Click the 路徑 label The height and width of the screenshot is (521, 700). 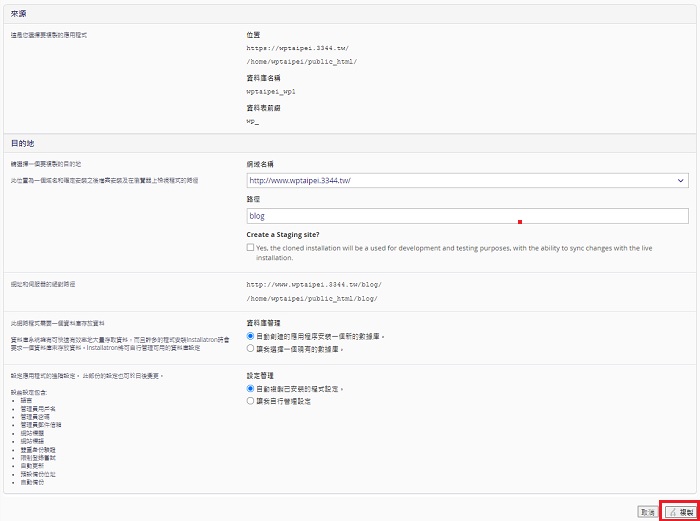tap(253, 199)
